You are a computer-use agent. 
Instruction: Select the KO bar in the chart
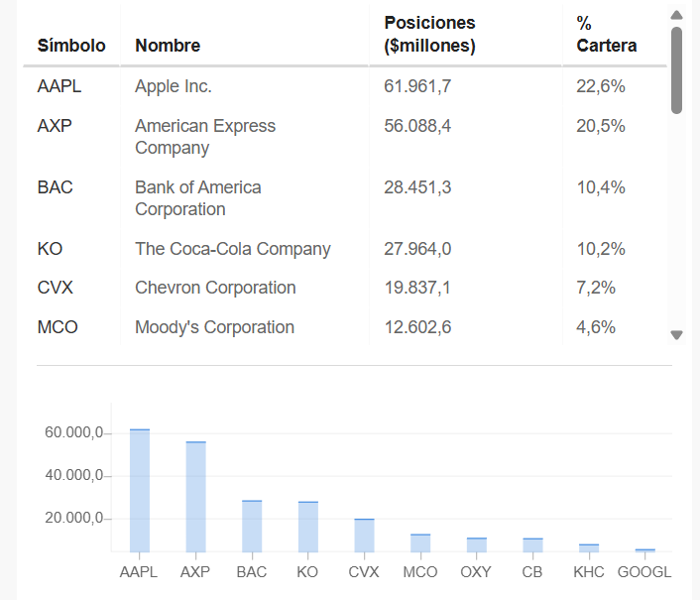[x=308, y=527]
